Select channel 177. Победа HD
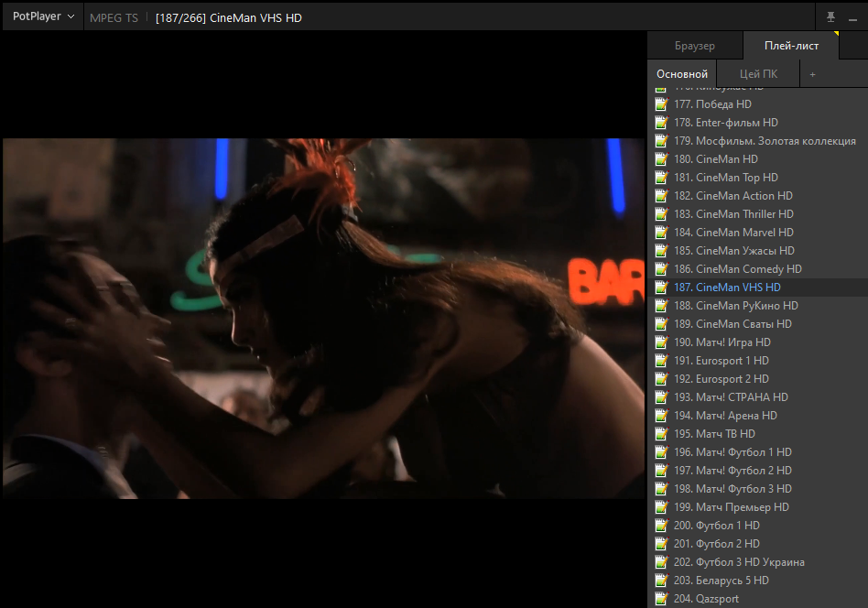 (757, 104)
